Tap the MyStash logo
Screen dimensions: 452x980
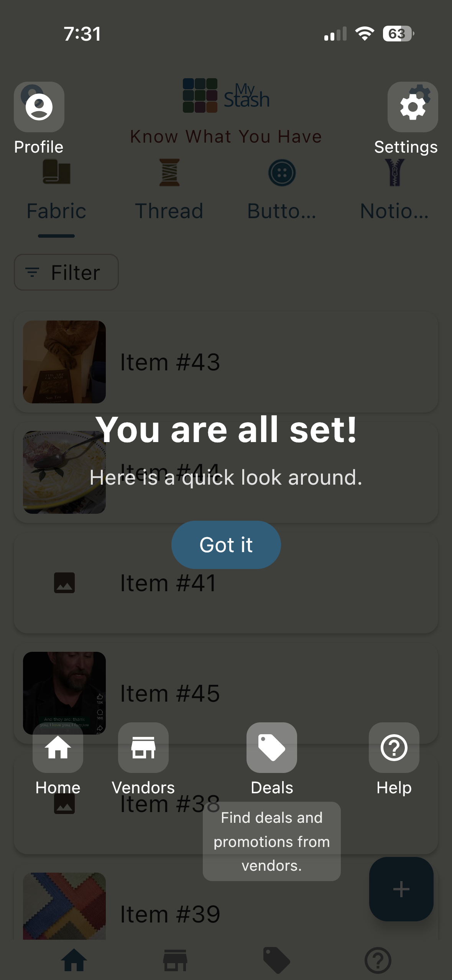coord(226,96)
